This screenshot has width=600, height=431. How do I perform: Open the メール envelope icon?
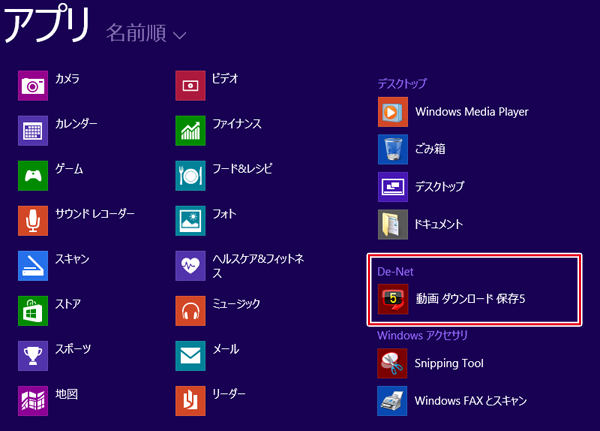pos(190,356)
